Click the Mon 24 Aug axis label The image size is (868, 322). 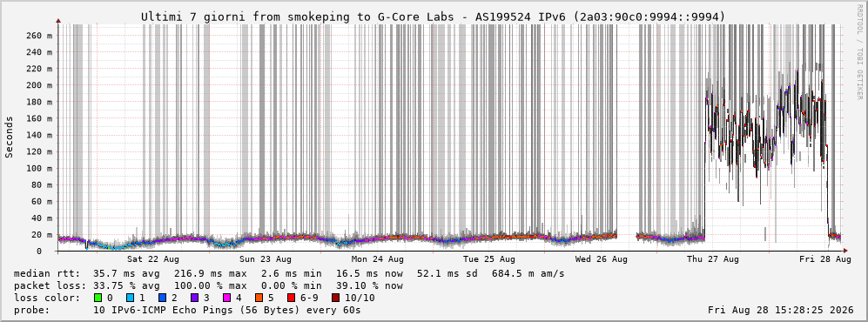[x=378, y=259]
